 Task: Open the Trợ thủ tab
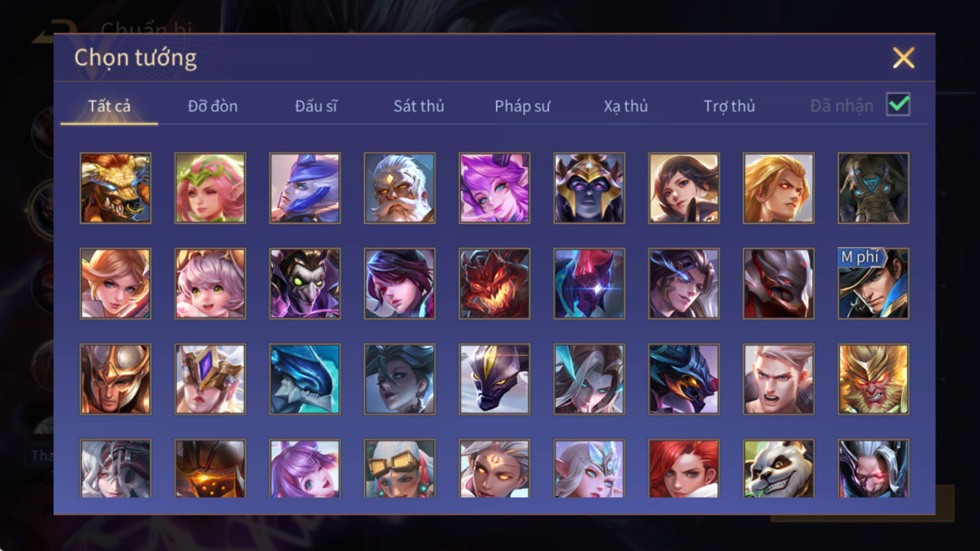click(729, 106)
